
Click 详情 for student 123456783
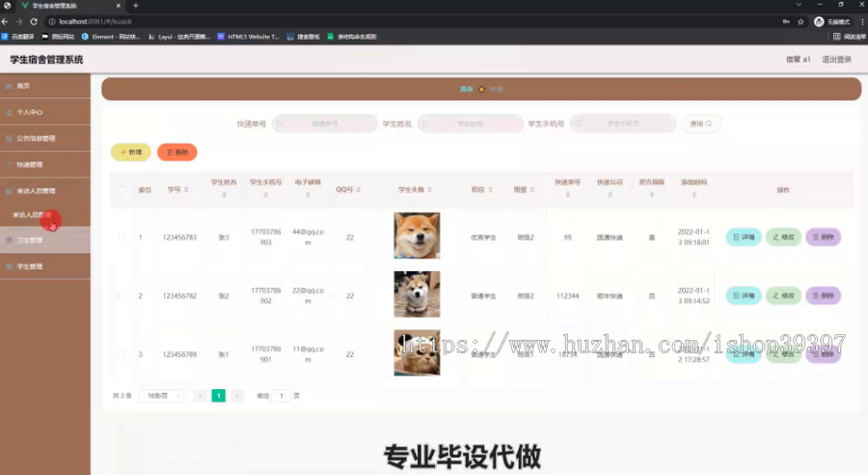tap(744, 237)
